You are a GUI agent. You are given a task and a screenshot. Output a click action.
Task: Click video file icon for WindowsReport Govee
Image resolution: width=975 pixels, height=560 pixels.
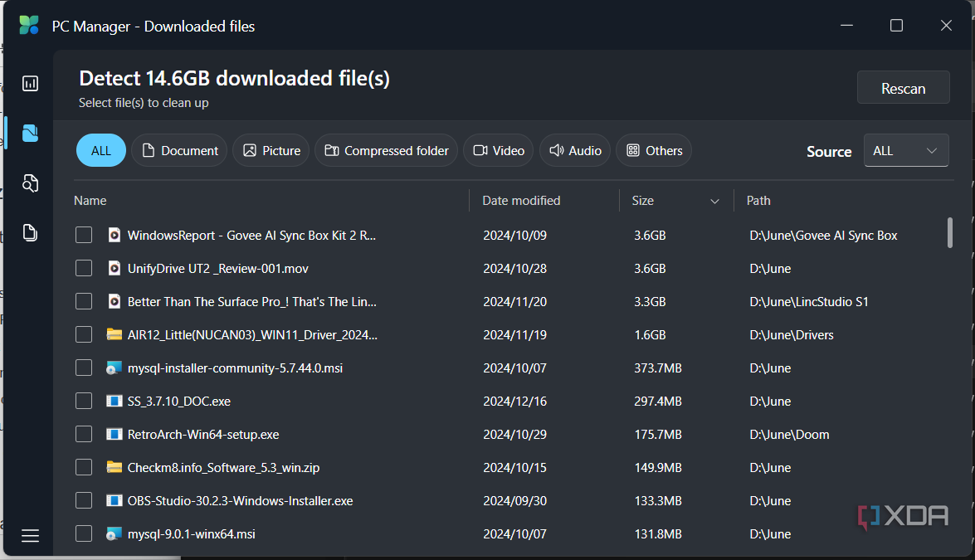(x=114, y=235)
